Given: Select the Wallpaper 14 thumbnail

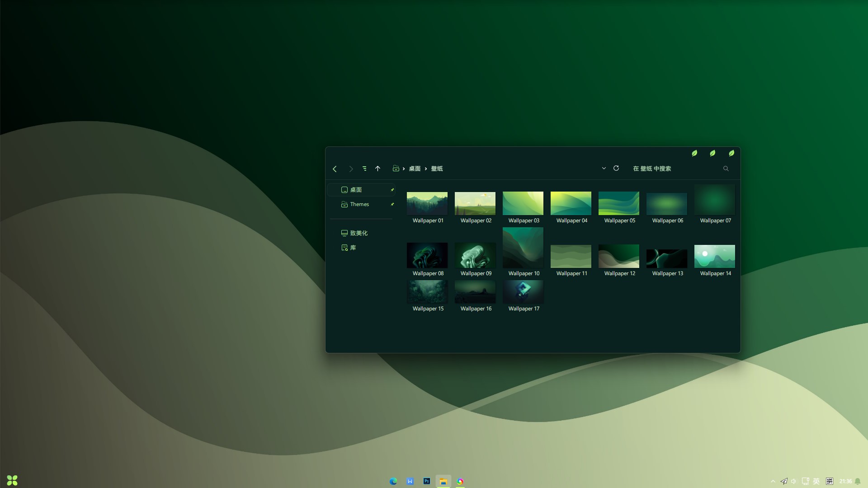Looking at the screenshot, I should coord(714,257).
